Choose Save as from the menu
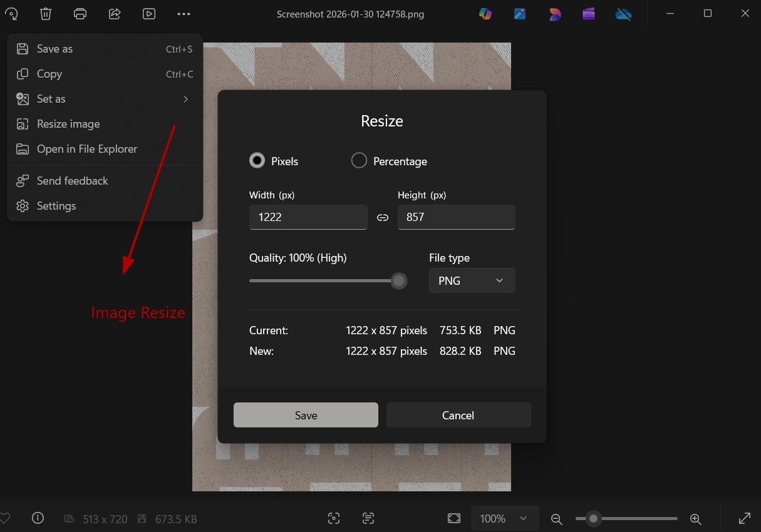The width and height of the screenshot is (761, 532). pos(105,49)
